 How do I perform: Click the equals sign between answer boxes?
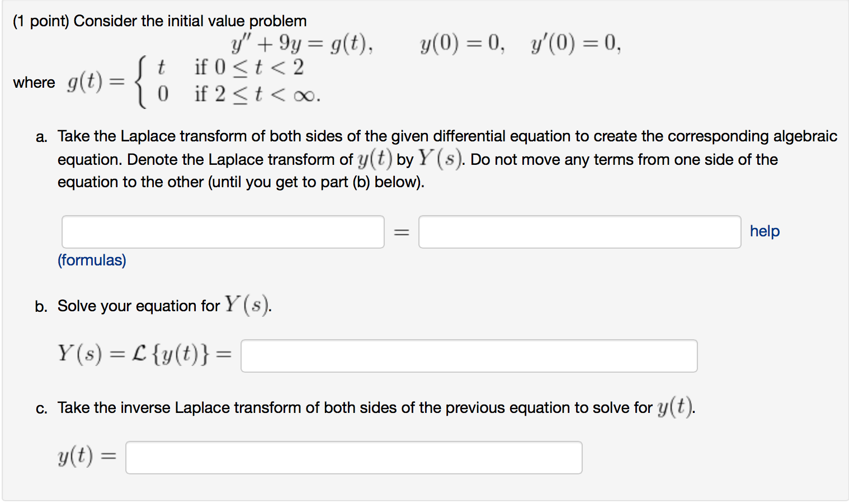coord(401,231)
